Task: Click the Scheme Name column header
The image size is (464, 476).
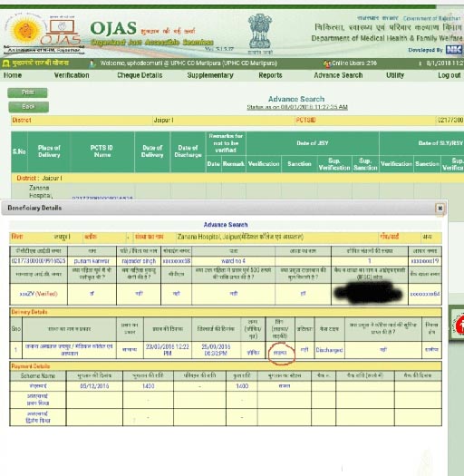Action: pos(38,376)
